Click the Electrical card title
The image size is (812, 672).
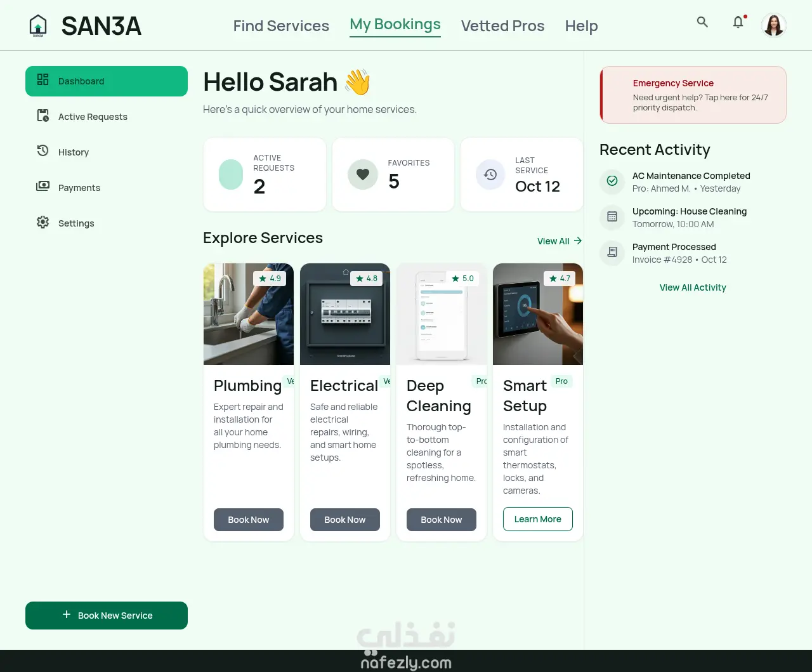coord(344,386)
